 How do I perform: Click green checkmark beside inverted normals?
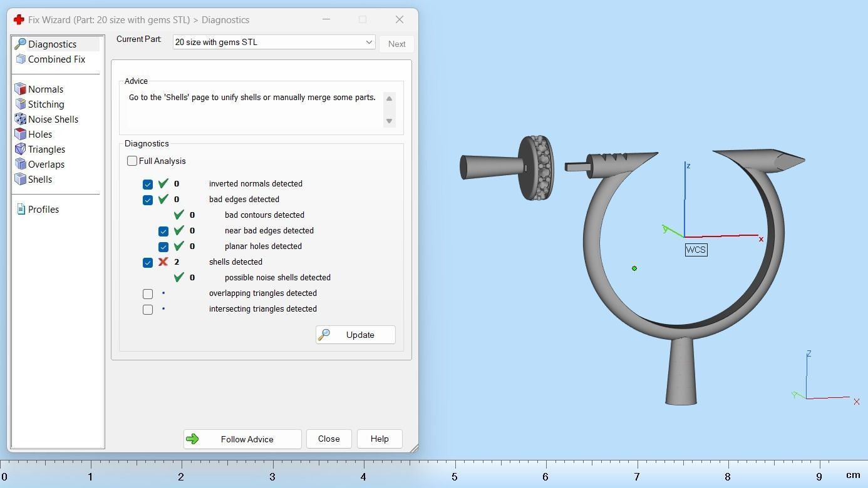(163, 183)
